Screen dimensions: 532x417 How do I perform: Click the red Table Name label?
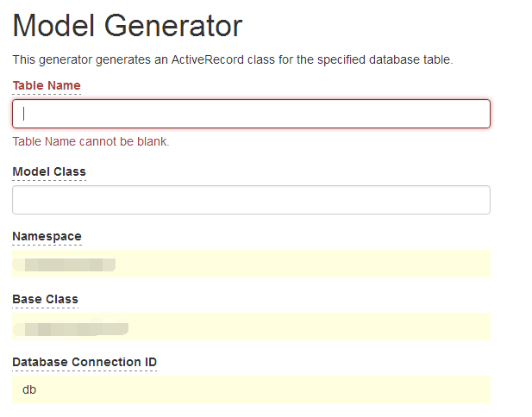pyautogui.click(x=47, y=86)
